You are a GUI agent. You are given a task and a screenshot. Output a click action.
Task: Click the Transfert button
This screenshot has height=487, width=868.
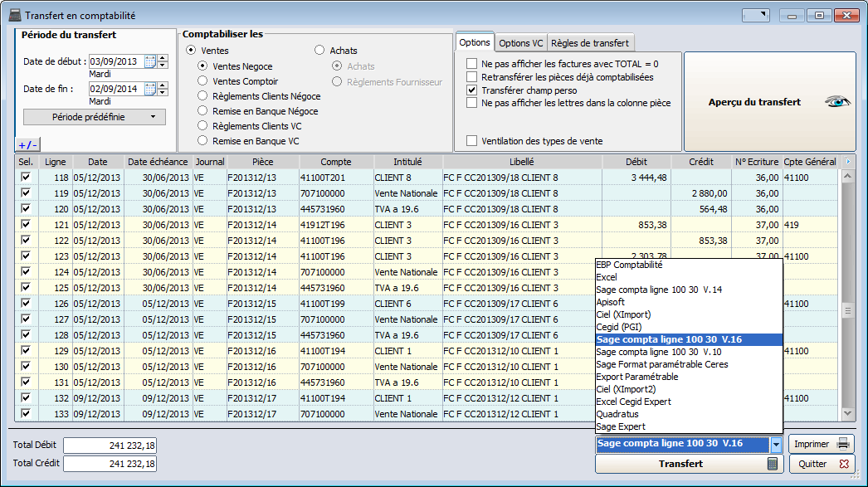[690, 464]
